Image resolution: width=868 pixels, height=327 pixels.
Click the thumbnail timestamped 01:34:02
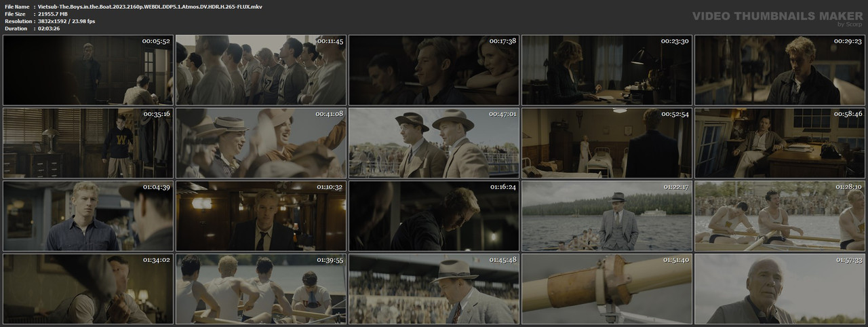point(88,289)
